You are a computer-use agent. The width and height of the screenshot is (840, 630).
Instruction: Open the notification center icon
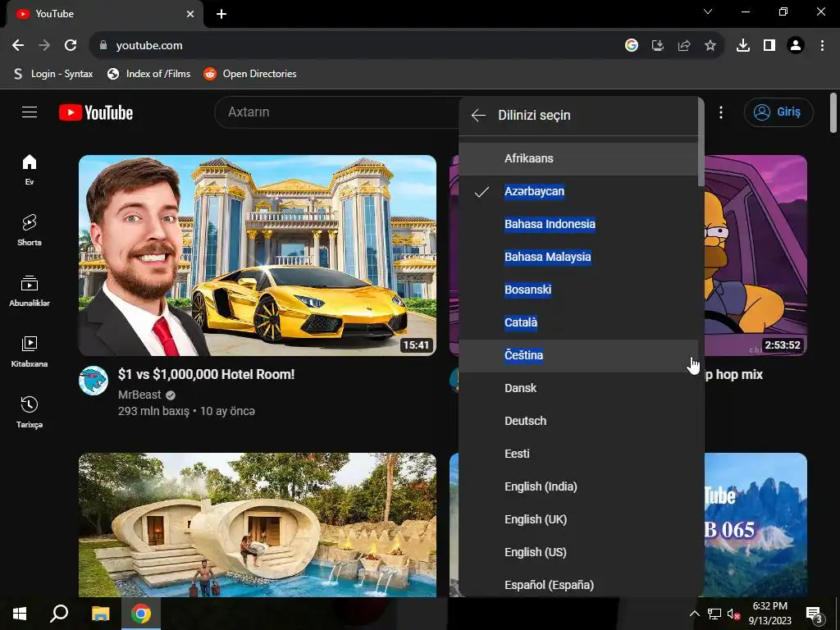(x=815, y=614)
